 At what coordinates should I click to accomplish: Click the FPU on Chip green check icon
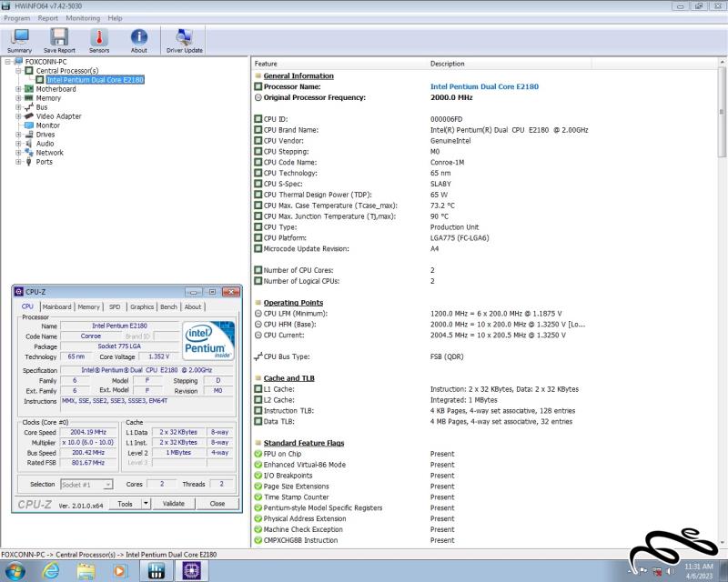pyautogui.click(x=258, y=454)
